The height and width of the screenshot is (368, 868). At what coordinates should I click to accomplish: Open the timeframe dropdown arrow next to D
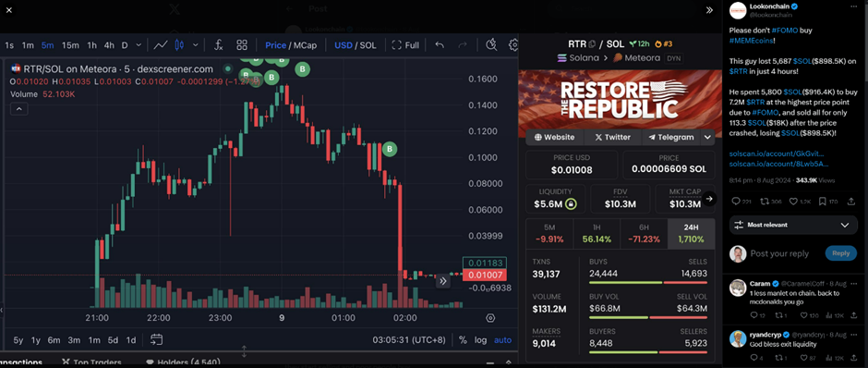pyautogui.click(x=139, y=45)
